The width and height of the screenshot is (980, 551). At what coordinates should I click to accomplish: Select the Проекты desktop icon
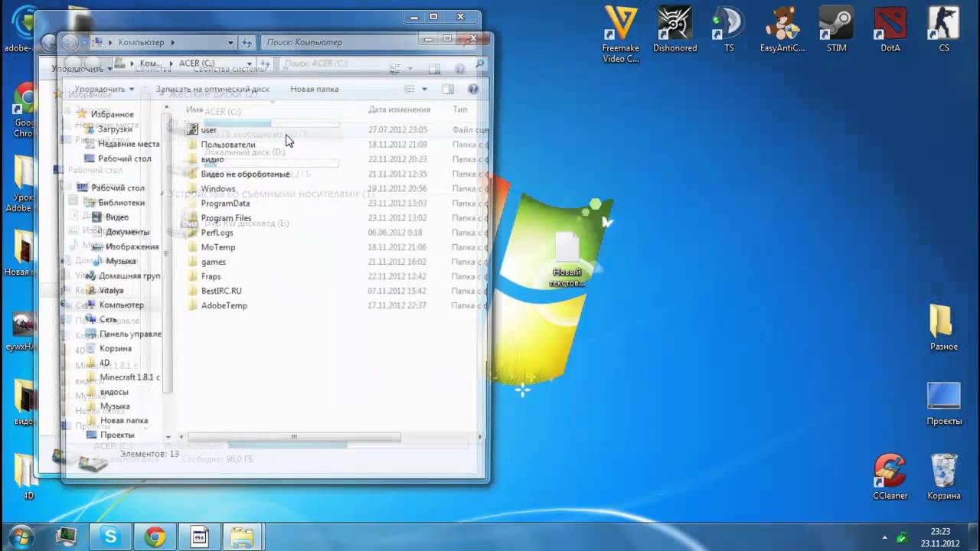tap(944, 403)
